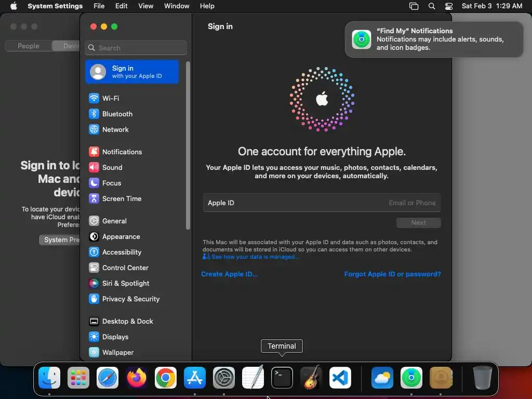This screenshot has width=532, height=399.
Task: Click Create Apple ID link
Action: point(229,274)
